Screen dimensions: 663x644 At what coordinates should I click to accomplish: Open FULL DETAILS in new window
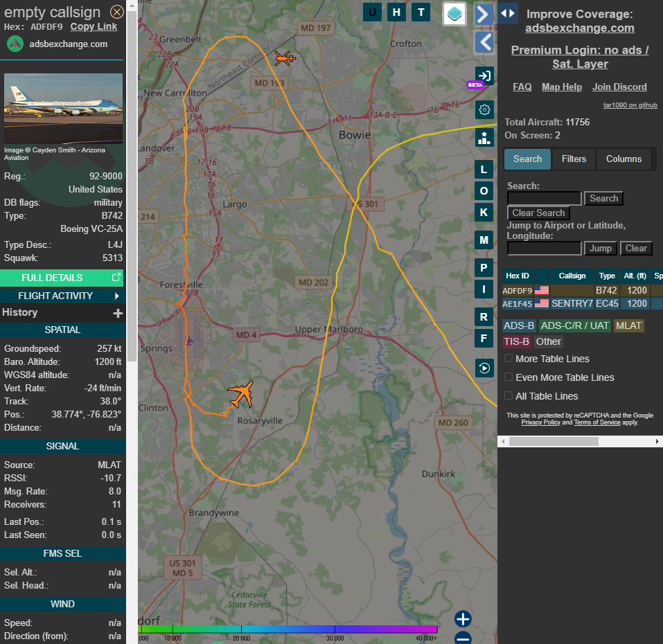click(x=62, y=278)
